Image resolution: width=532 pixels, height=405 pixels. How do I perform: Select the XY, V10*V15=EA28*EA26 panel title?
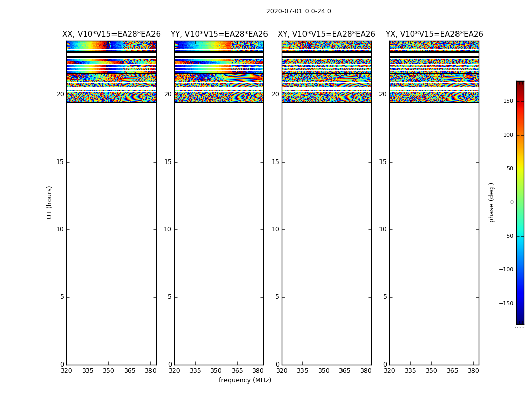coord(326,34)
